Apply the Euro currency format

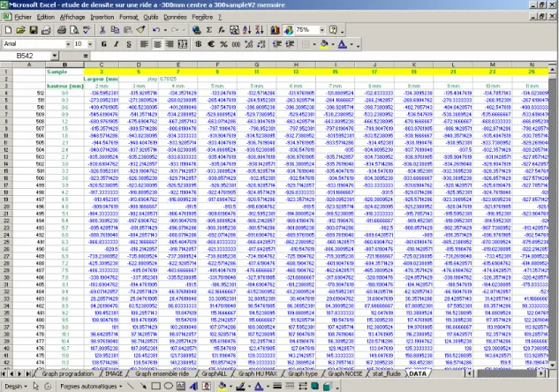pos(211,44)
